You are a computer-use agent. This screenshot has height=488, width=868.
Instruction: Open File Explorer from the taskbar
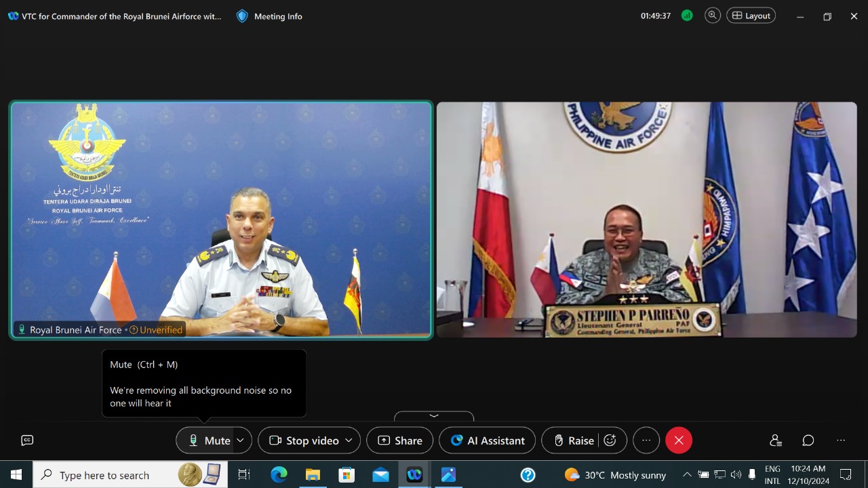[x=313, y=475]
